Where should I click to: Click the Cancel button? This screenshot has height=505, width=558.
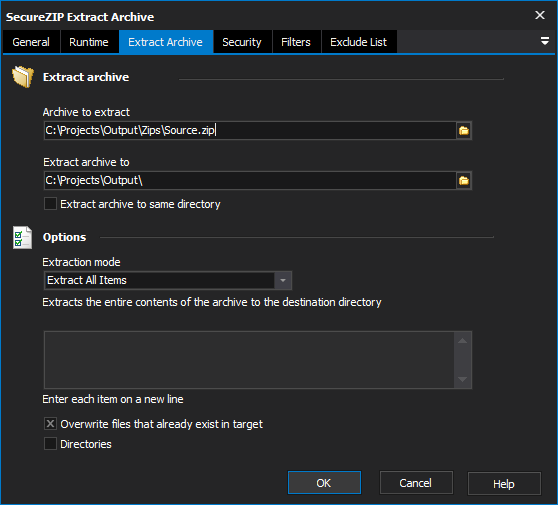click(x=416, y=483)
